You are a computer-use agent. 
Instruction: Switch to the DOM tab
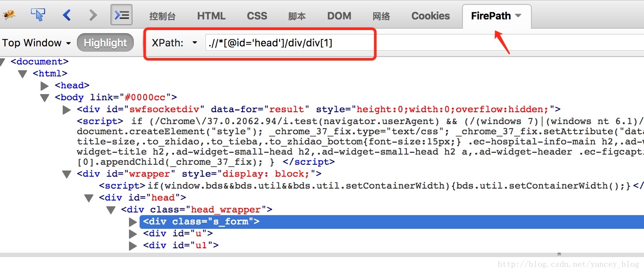tap(339, 16)
